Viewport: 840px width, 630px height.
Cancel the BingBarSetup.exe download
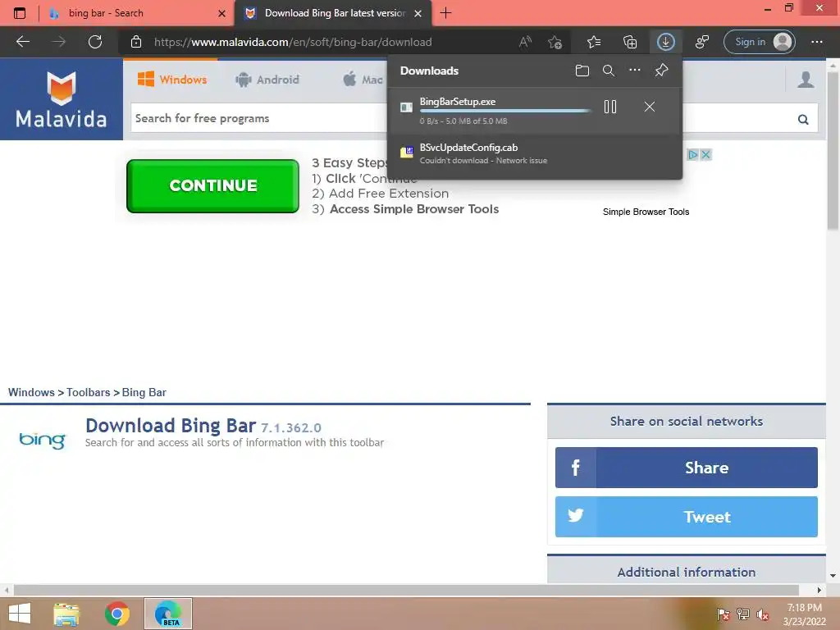[650, 107]
